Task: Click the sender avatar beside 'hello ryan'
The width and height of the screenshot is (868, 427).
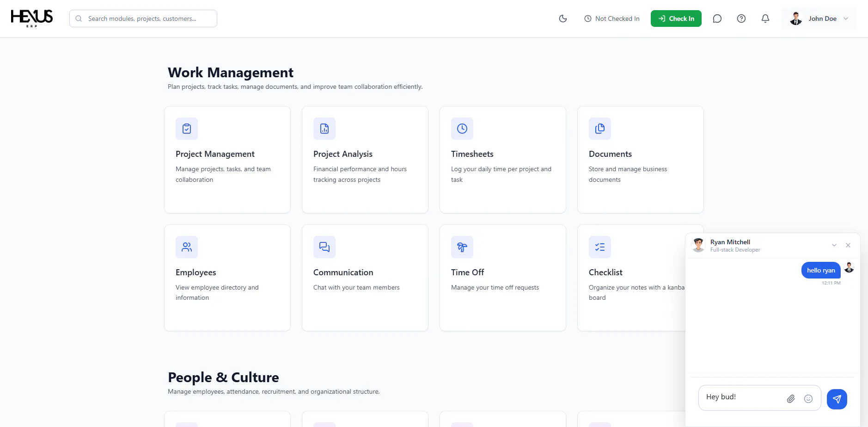Action: tap(849, 267)
